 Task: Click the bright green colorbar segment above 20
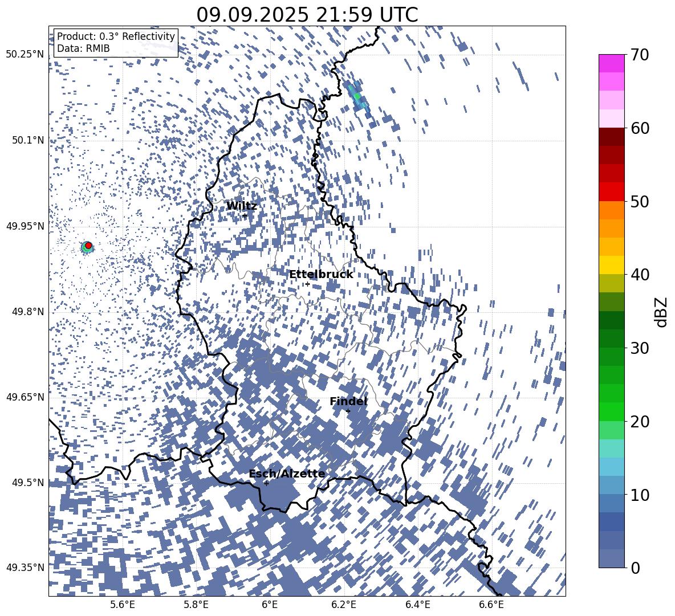(611, 411)
